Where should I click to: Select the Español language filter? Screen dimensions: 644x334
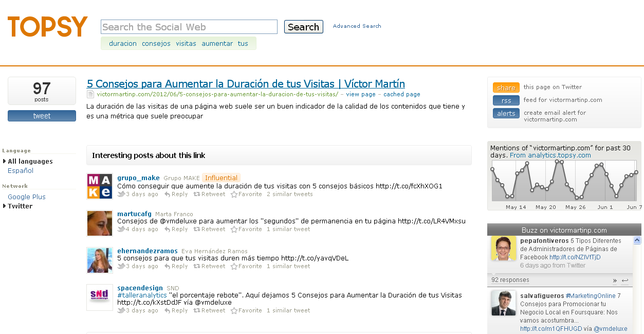coord(21,171)
